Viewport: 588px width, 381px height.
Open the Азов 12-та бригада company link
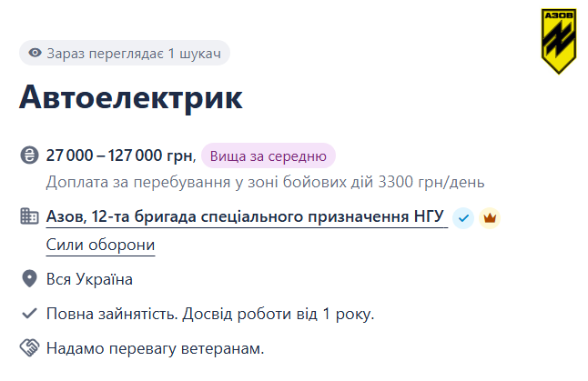[245, 217]
